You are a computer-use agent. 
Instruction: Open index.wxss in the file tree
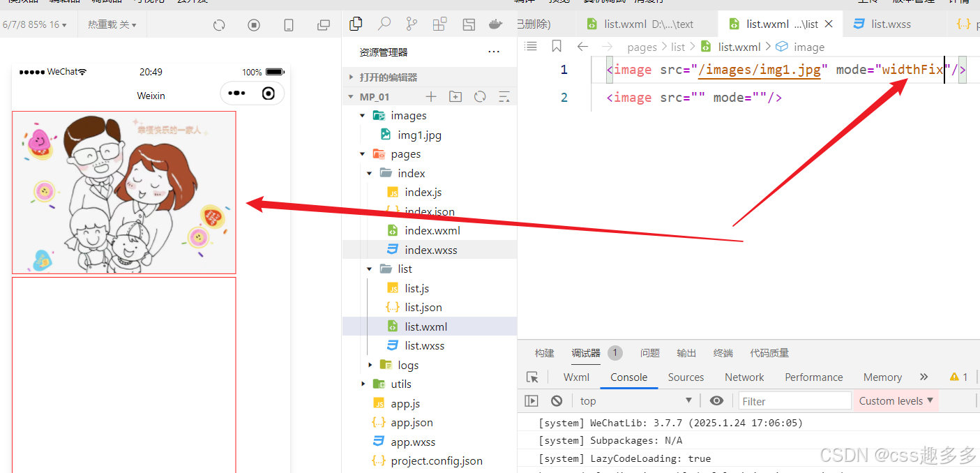tap(431, 250)
